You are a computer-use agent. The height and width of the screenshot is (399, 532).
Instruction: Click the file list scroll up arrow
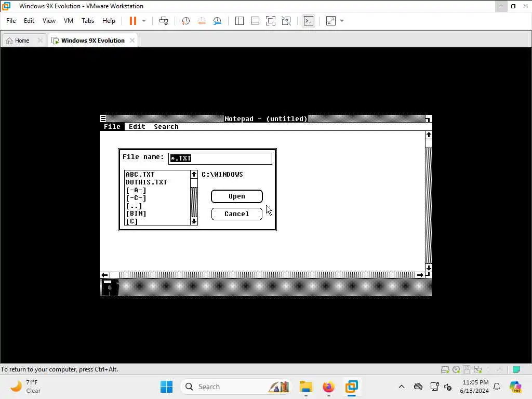tap(194, 175)
